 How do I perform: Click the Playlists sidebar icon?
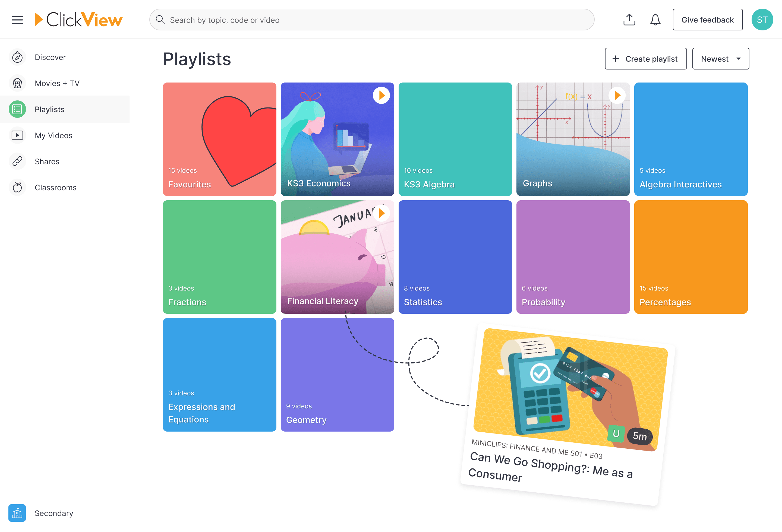point(17,109)
